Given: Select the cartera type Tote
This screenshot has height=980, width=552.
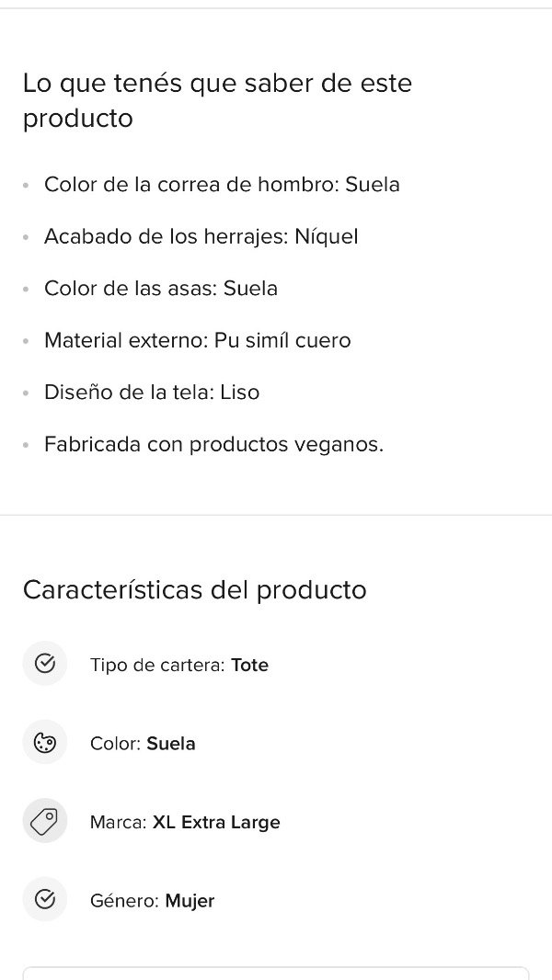Looking at the screenshot, I should coord(249,664).
